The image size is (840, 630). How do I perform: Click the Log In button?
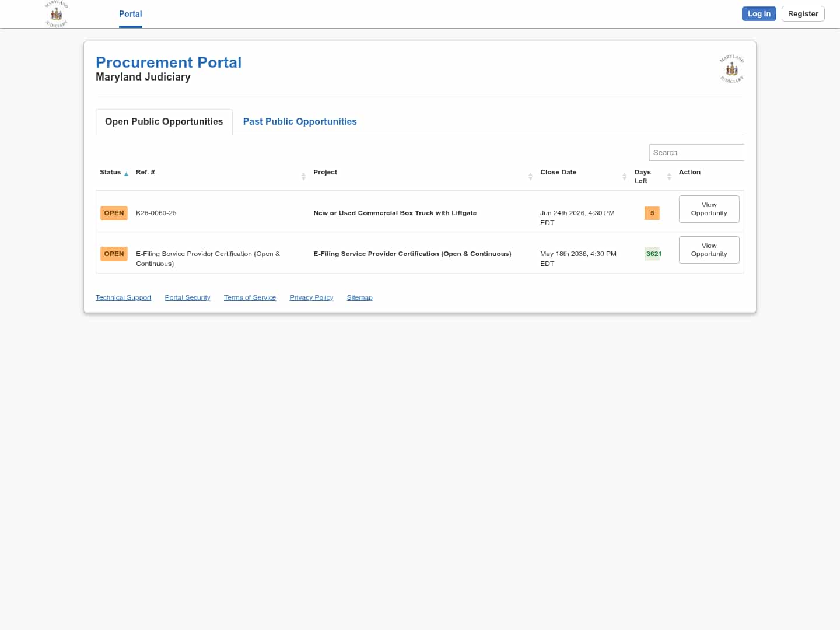pyautogui.click(x=759, y=13)
